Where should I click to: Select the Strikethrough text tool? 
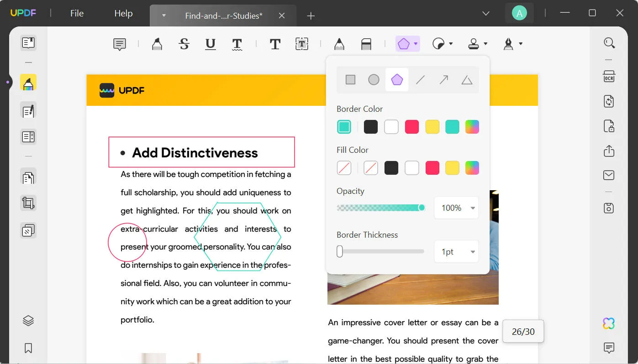184,44
